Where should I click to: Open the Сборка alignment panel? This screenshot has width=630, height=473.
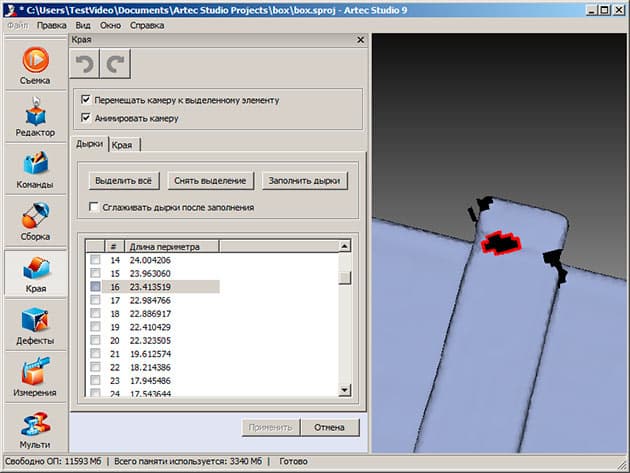coord(35,221)
